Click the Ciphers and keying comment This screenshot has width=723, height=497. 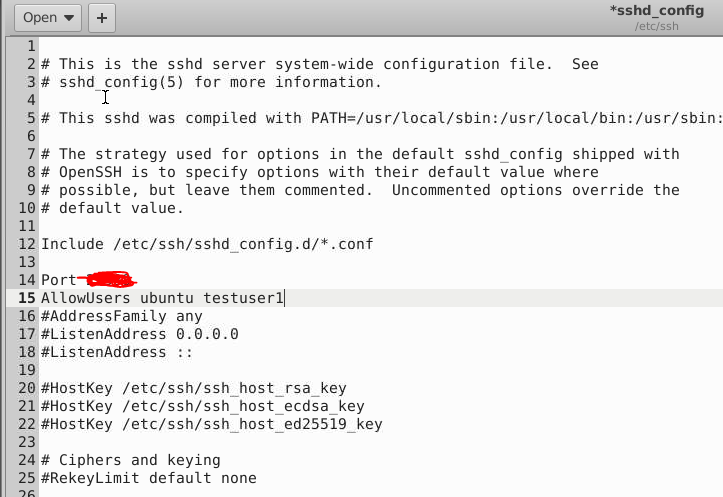130,460
